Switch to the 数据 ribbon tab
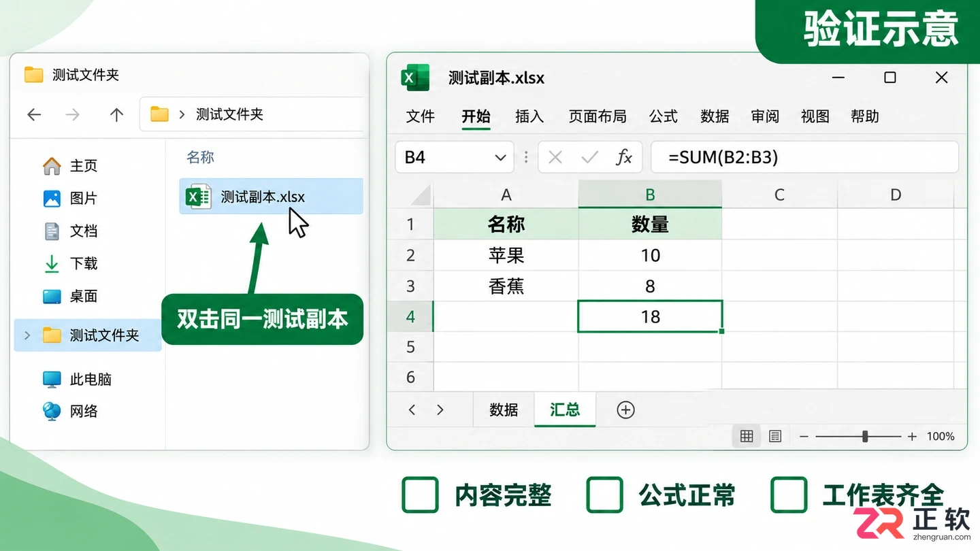The width and height of the screenshot is (980, 551). click(x=715, y=116)
